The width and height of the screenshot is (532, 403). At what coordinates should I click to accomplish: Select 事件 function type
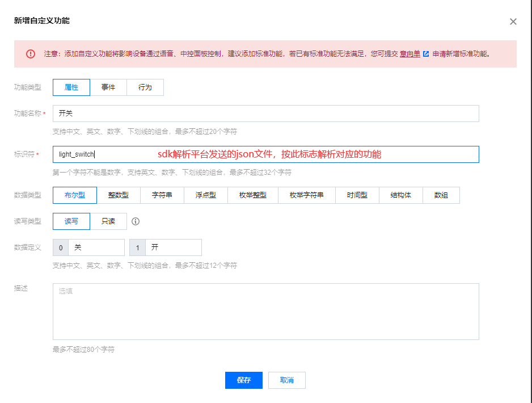point(108,87)
